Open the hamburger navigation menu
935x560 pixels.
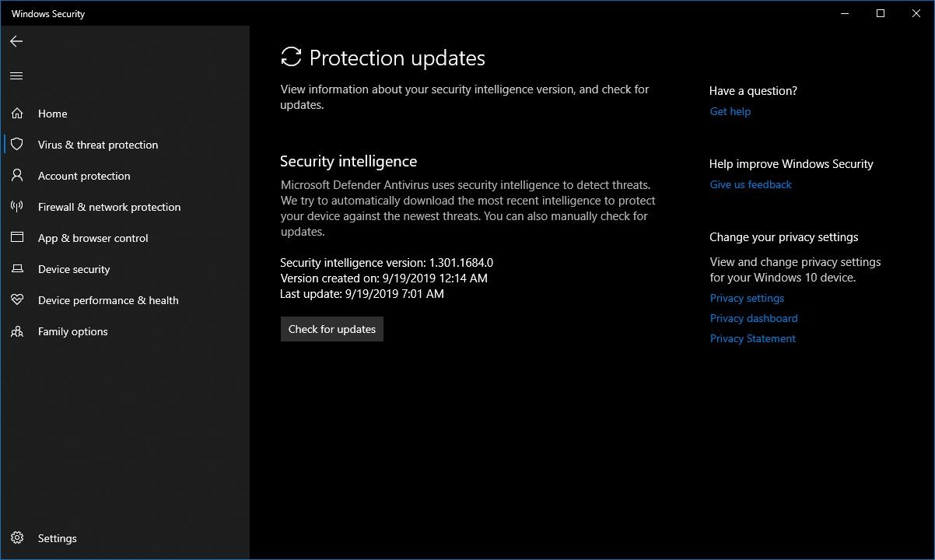[x=16, y=75]
